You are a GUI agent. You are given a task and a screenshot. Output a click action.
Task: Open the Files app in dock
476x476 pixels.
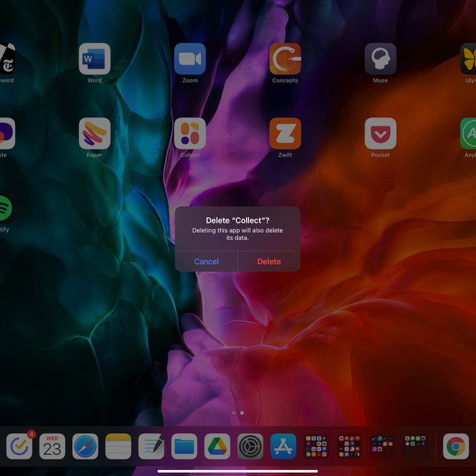(184, 446)
